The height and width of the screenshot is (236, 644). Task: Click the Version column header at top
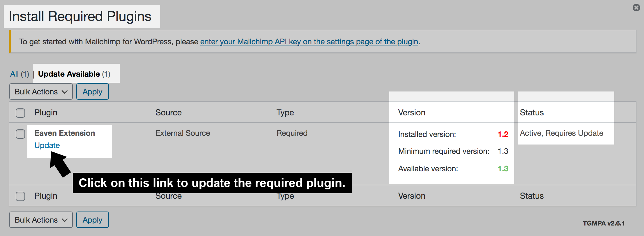412,112
